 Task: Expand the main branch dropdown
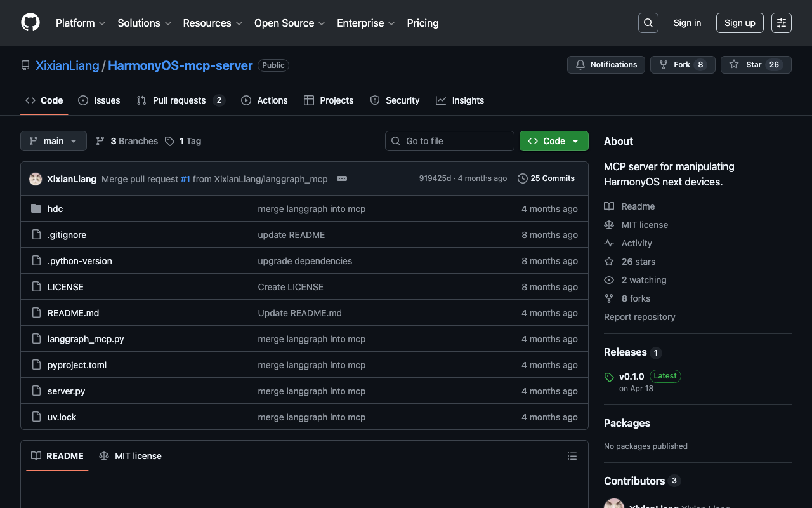53,141
